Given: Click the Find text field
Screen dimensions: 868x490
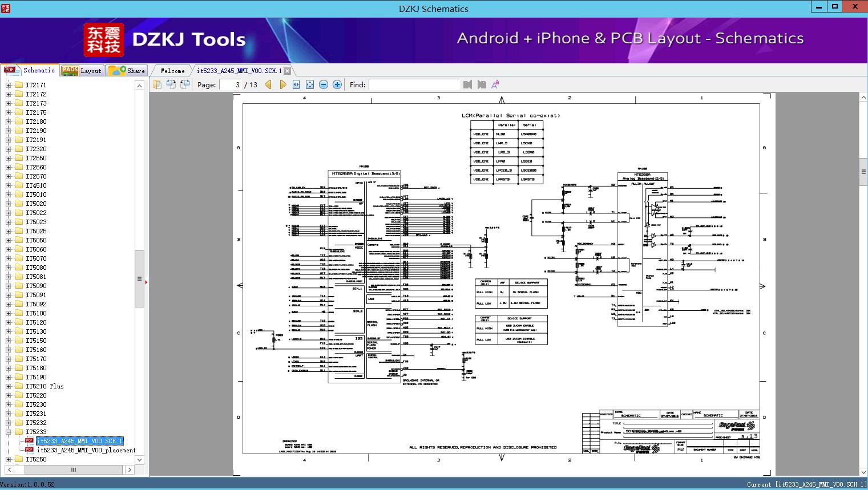Looking at the screenshot, I should pos(414,84).
